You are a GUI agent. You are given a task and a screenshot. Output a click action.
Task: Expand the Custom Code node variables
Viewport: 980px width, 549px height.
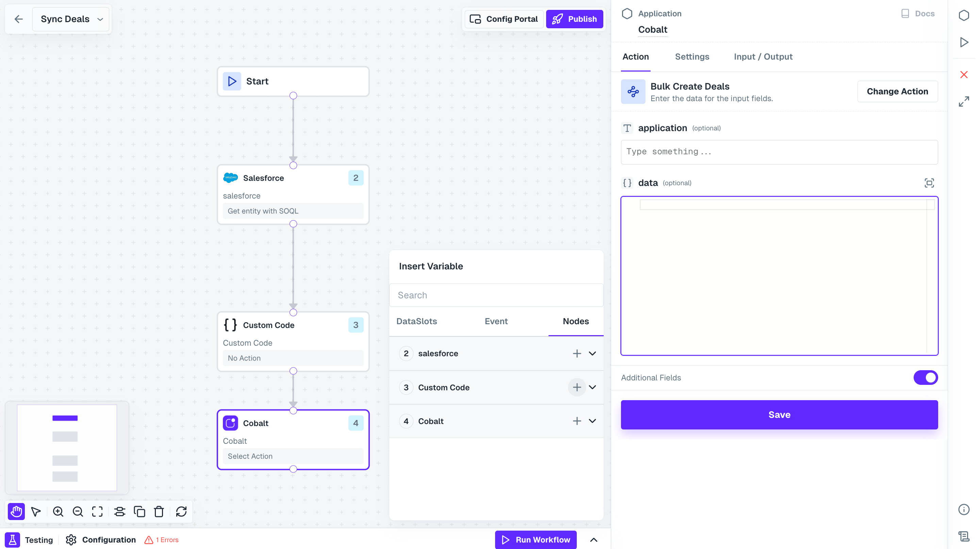592,387
